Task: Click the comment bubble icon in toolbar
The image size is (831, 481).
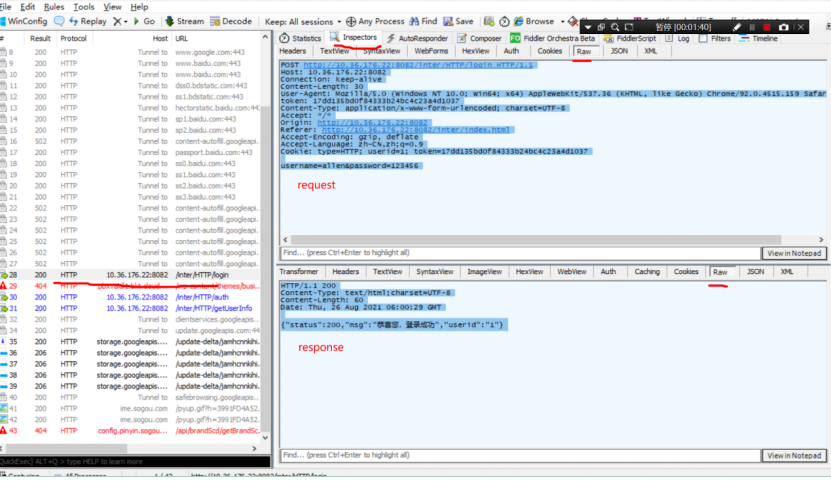Action: click(x=59, y=21)
